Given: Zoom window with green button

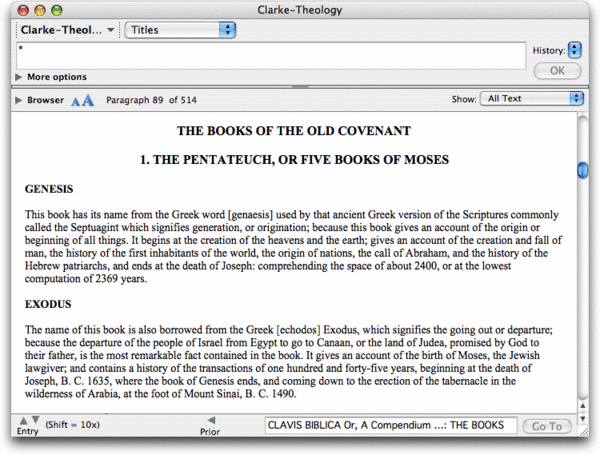Looking at the screenshot, I should click(57, 10).
